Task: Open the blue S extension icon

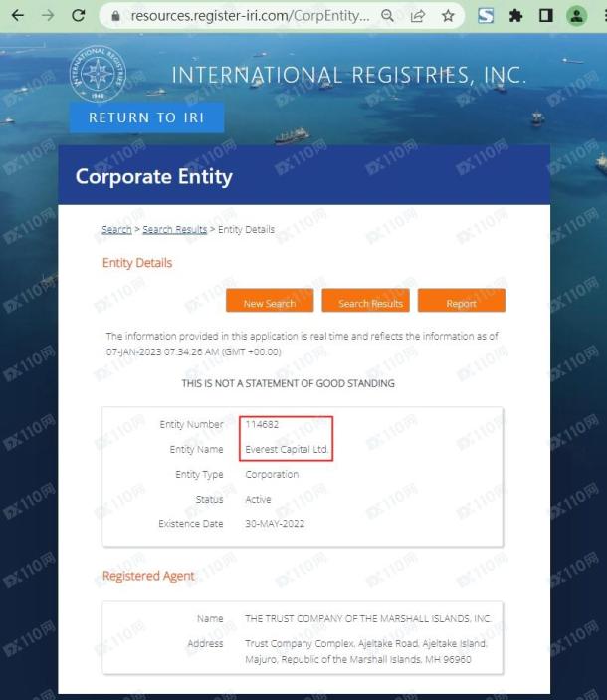Action: click(x=486, y=16)
